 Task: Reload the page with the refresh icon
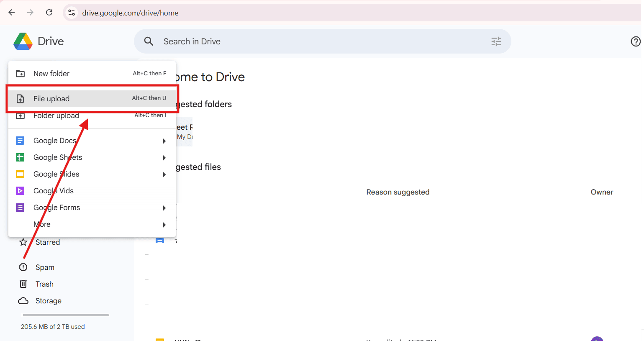point(49,13)
